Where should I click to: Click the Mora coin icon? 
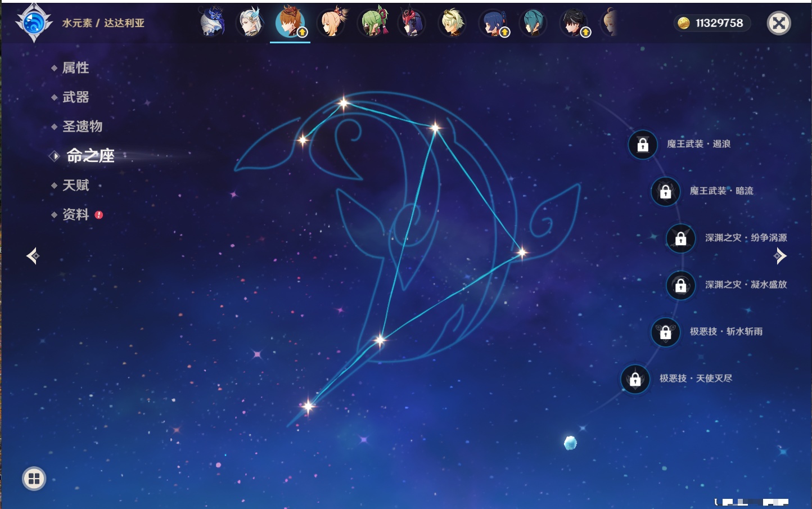pos(683,23)
